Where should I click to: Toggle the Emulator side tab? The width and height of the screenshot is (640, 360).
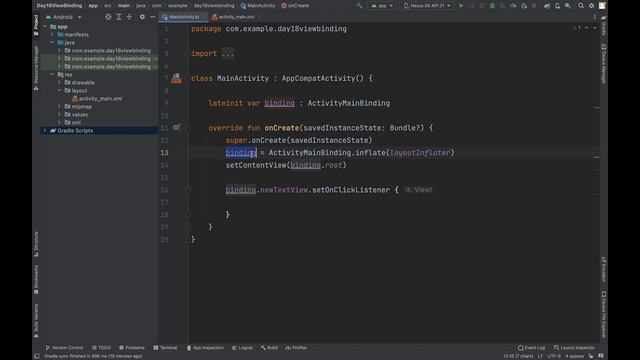(x=604, y=269)
